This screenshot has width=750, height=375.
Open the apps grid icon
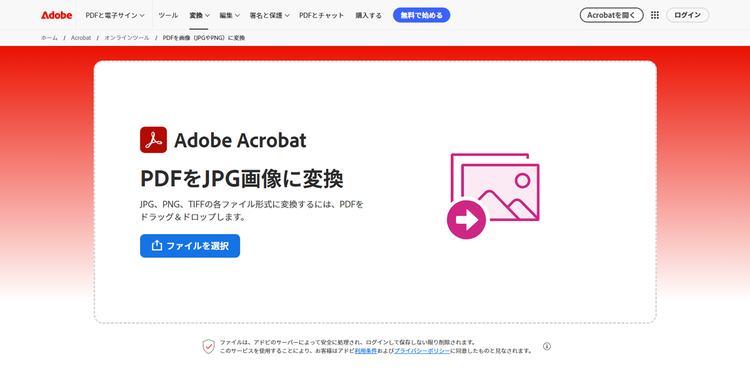coord(655,15)
